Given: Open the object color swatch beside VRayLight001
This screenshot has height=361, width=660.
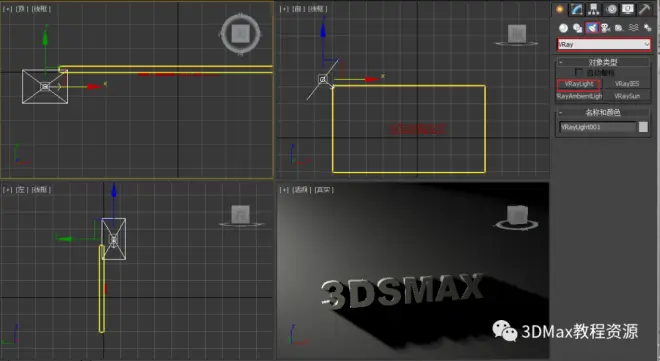Looking at the screenshot, I should [x=643, y=127].
